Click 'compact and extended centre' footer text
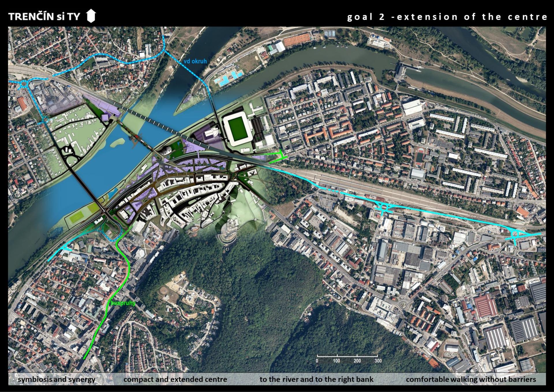The height and width of the screenshot is (392, 554). tap(175, 379)
